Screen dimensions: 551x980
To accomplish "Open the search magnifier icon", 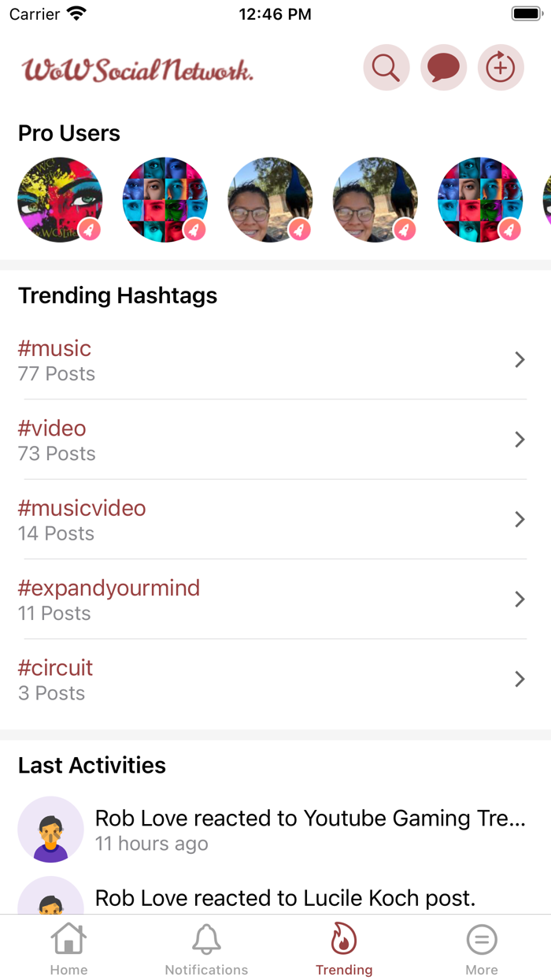I will (x=386, y=69).
